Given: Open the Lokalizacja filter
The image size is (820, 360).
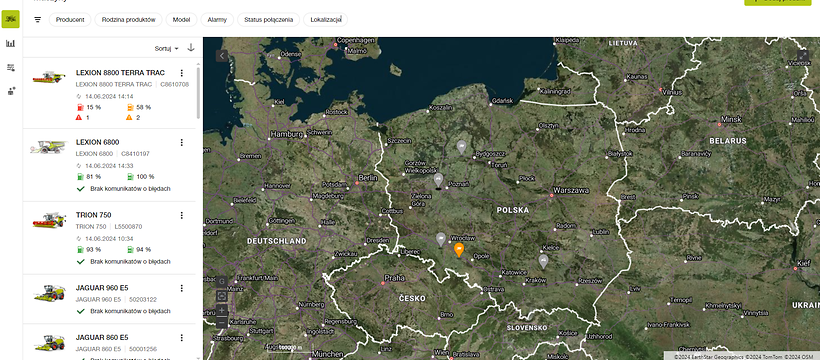Looking at the screenshot, I should click(325, 20).
